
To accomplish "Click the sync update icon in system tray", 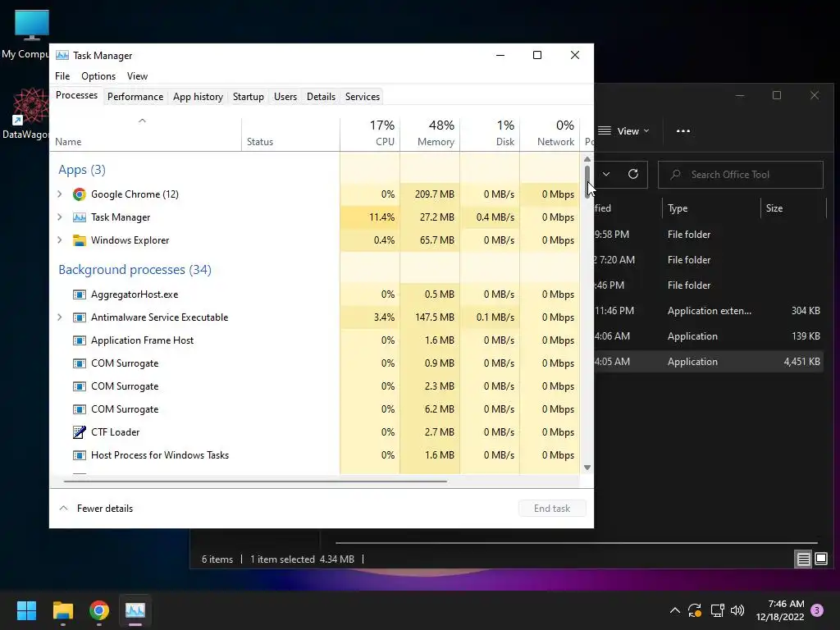I will pos(695,610).
